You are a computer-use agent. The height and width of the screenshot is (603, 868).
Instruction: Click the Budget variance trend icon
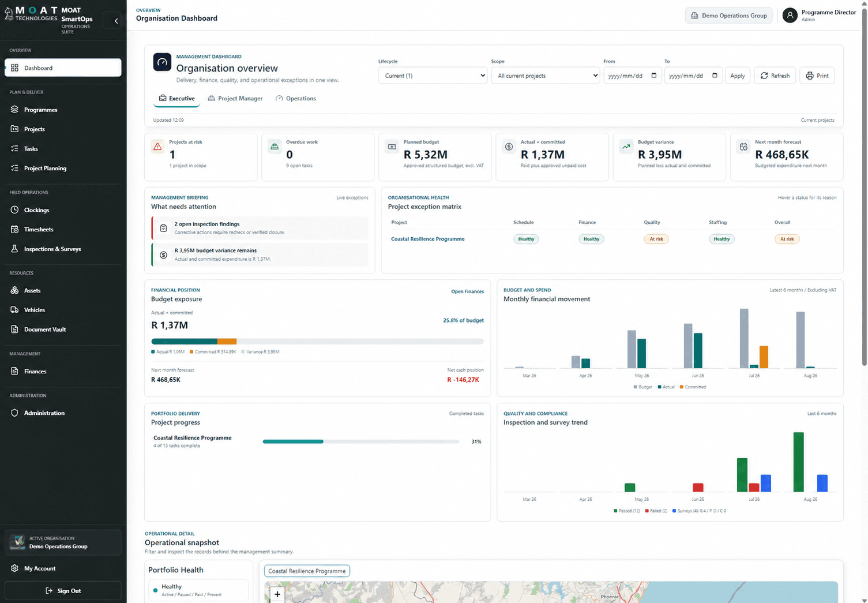626,147
